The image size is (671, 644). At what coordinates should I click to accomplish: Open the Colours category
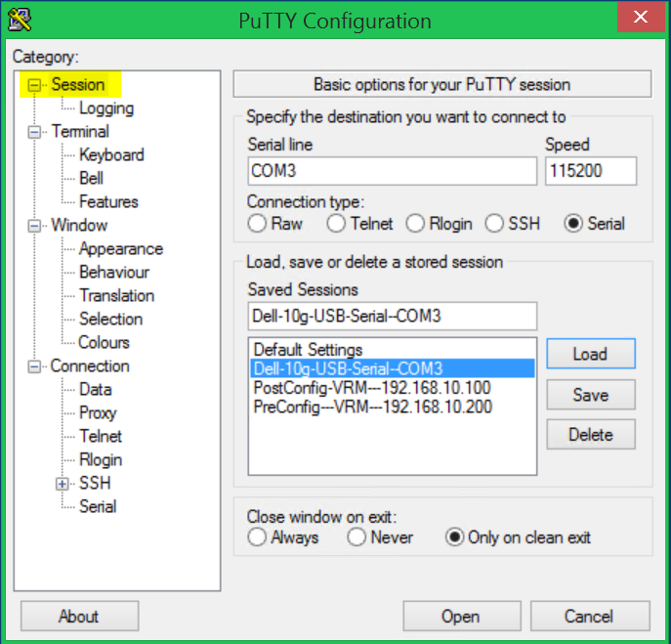pos(104,343)
